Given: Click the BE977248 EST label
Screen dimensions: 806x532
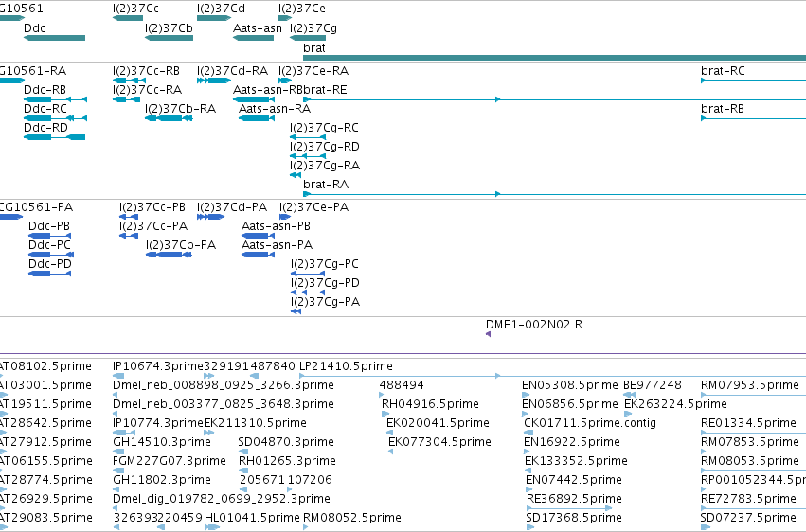Looking at the screenshot, I should click(x=653, y=385).
